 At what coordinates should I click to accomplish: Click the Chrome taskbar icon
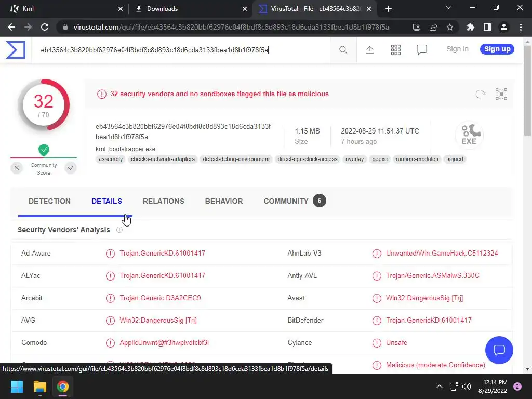(63, 387)
